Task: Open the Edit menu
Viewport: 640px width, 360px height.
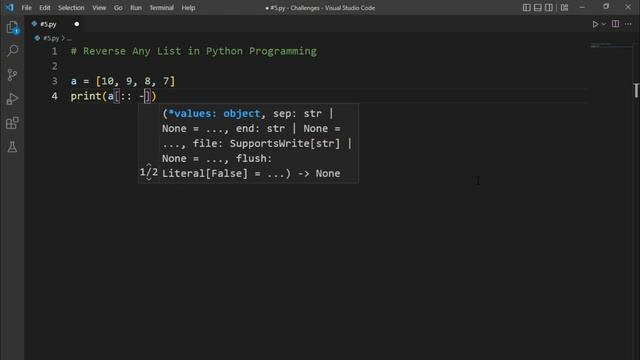Action: pos(44,8)
